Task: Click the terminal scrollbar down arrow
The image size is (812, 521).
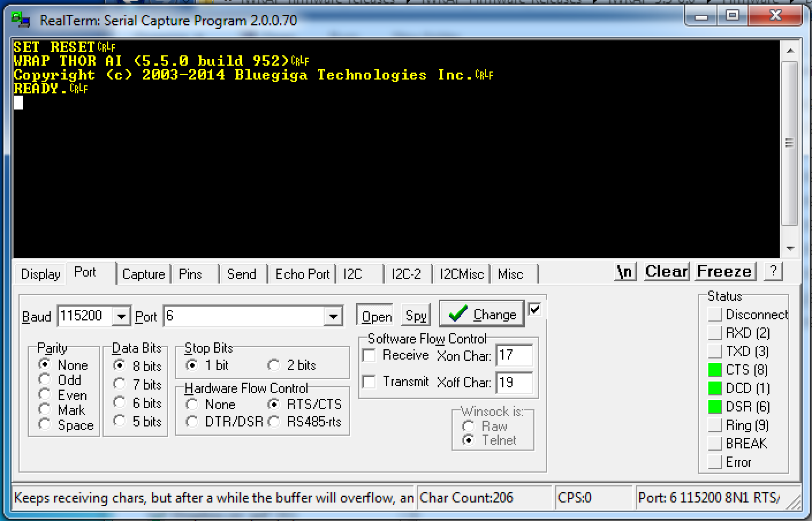Action: 790,249
